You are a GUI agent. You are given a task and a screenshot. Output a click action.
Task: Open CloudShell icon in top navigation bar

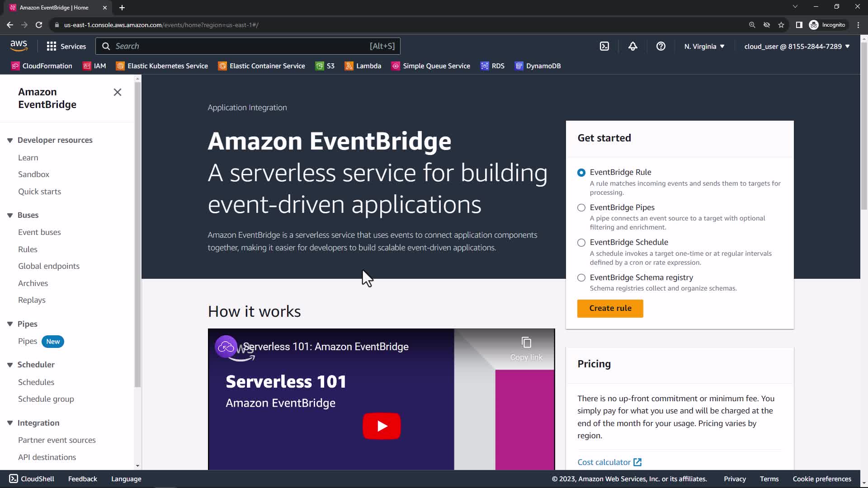tap(604, 46)
